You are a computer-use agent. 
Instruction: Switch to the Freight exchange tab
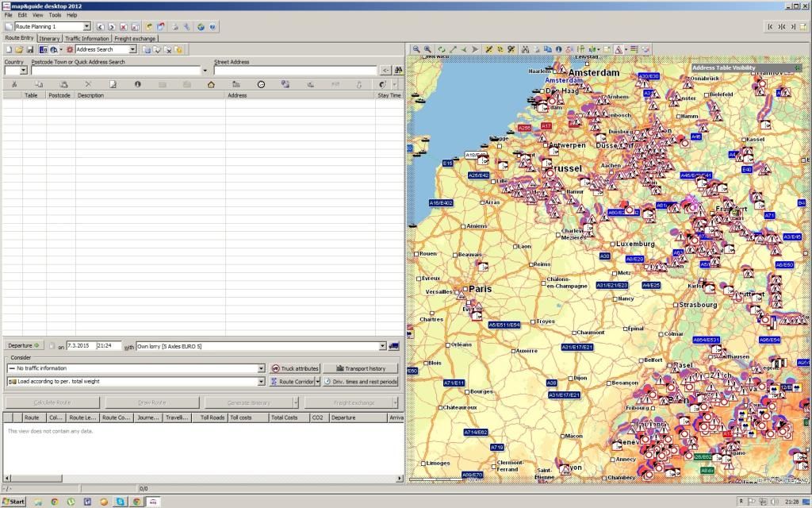135,38
